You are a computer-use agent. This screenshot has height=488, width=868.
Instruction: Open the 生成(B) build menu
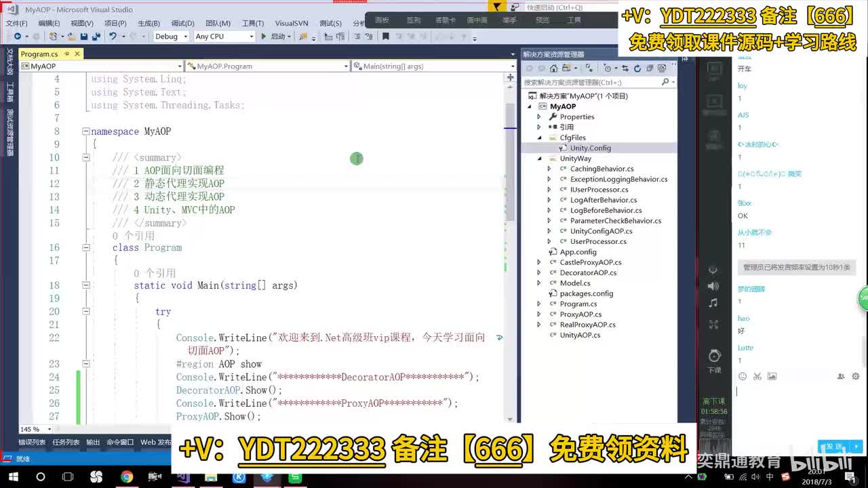click(149, 23)
